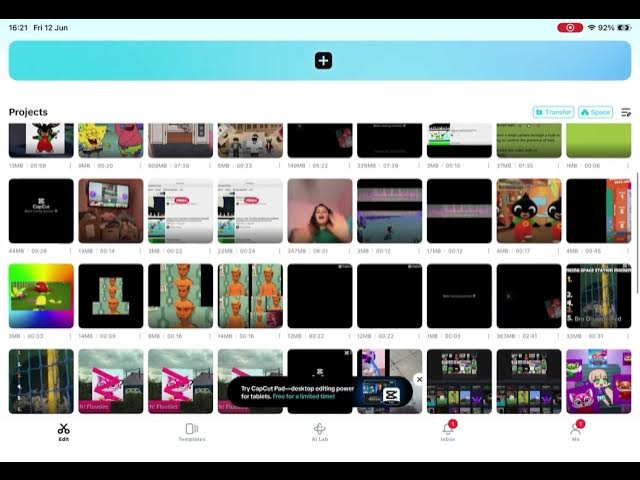Open the Transfer option
The width and height of the screenshot is (640, 480).
coord(553,112)
